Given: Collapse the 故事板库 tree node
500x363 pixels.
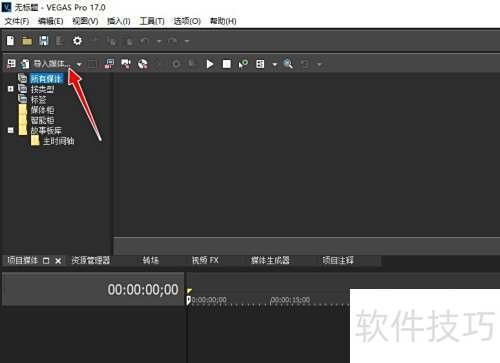Looking at the screenshot, I should 11,130.
